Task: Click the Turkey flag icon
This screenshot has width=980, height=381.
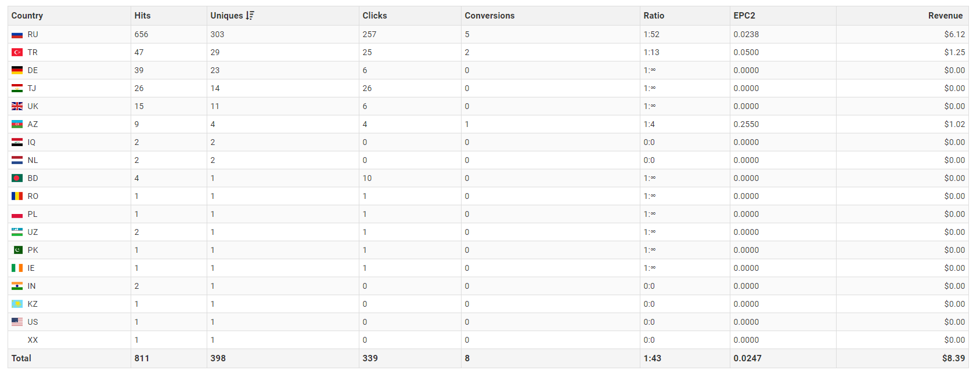Action: pyautogui.click(x=17, y=53)
